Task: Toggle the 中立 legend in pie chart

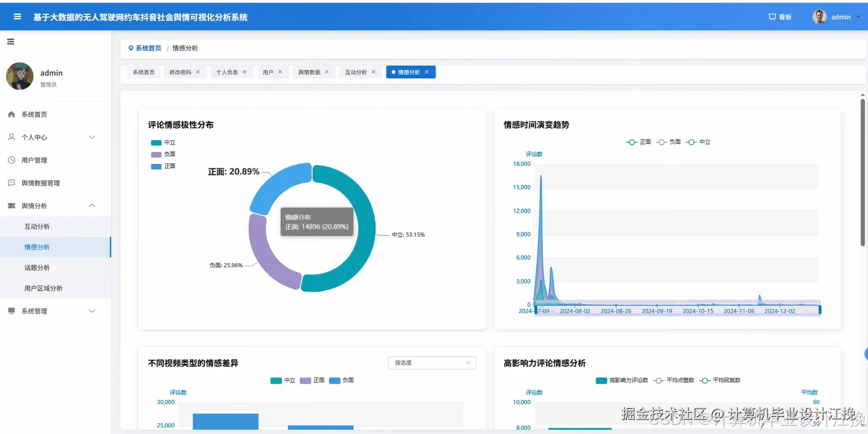Action: [163, 143]
